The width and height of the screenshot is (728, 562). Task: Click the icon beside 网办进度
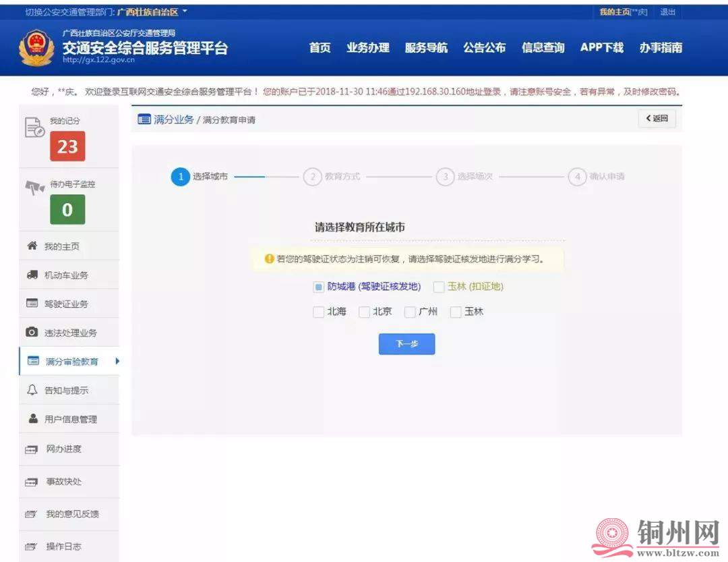[x=31, y=449]
